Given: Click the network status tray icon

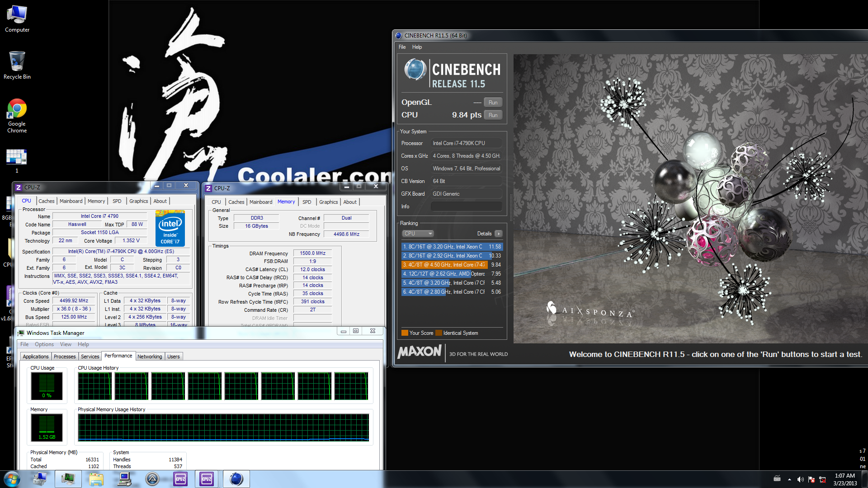Looking at the screenshot, I should pyautogui.click(x=822, y=479).
